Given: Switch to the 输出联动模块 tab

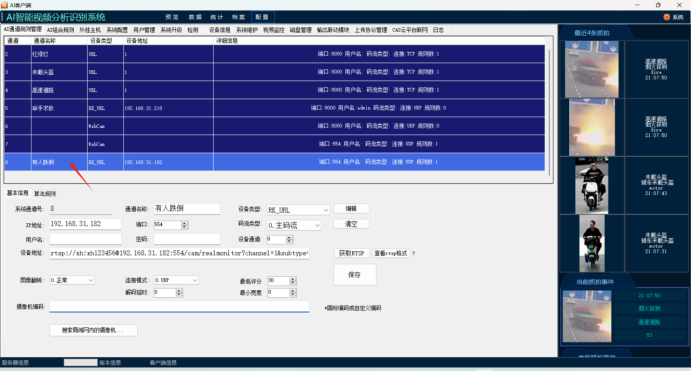Looking at the screenshot, I should click(333, 30).
